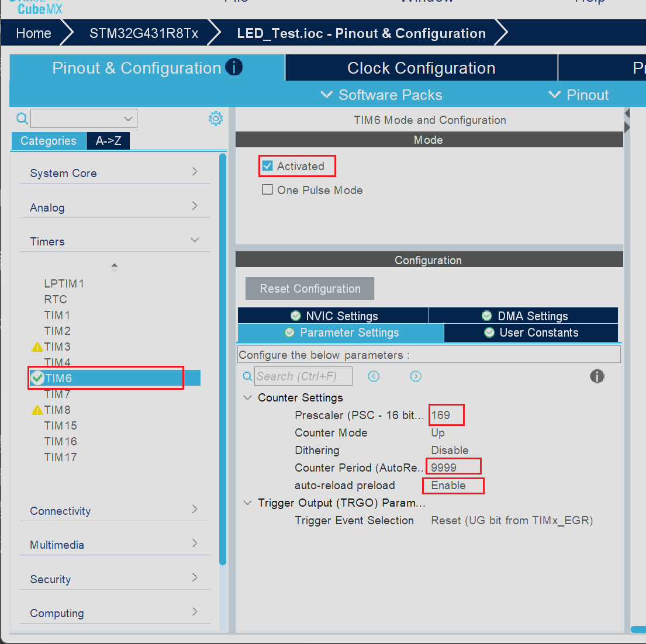646x644 pixels.
Task: Toggle the Activated checkbox
Action: coord(267,166)
